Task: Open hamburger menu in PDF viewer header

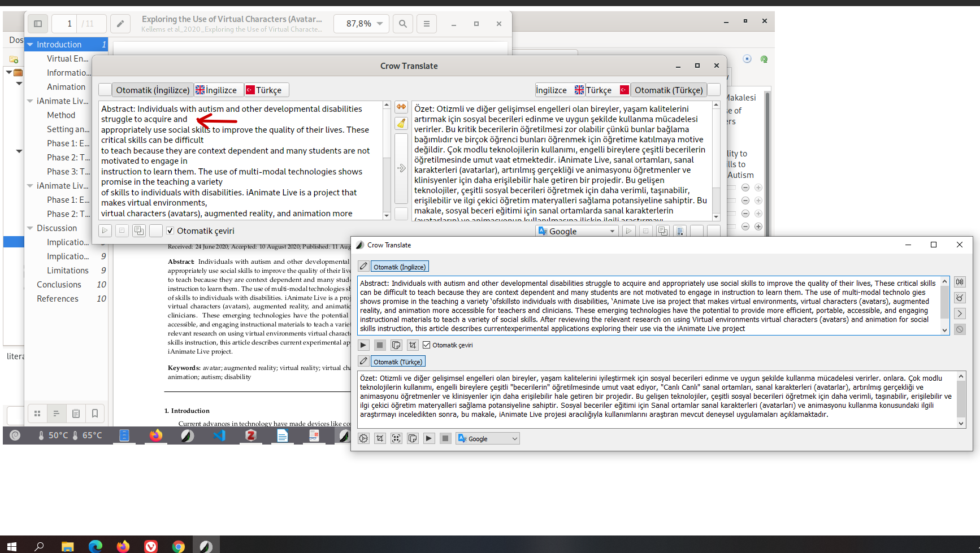Action: click(x=427, y=24)
